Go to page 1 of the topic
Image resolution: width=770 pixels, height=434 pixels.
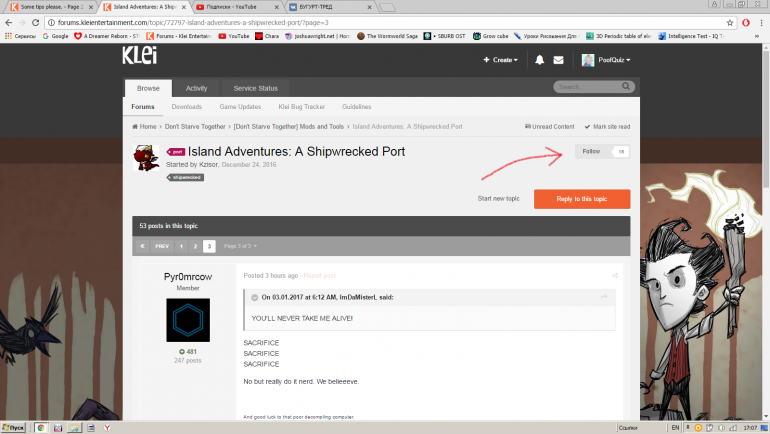[x=181, y=246]
